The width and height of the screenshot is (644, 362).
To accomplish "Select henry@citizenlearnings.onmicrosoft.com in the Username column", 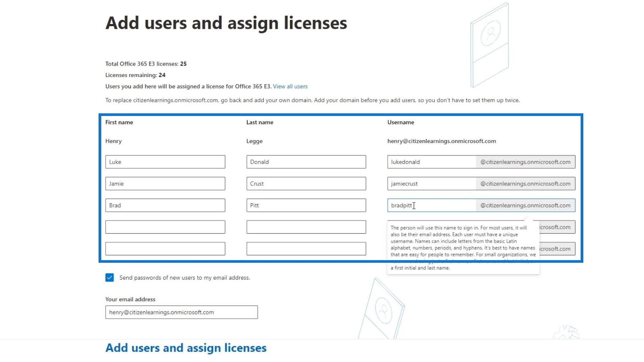I will tap(442, 141).
